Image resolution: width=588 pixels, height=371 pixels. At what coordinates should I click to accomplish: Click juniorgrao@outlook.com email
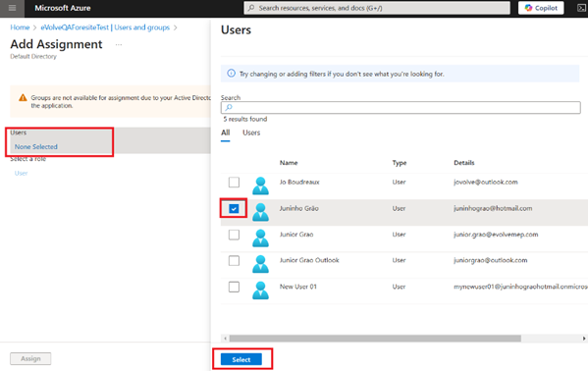tap(491, 260)
